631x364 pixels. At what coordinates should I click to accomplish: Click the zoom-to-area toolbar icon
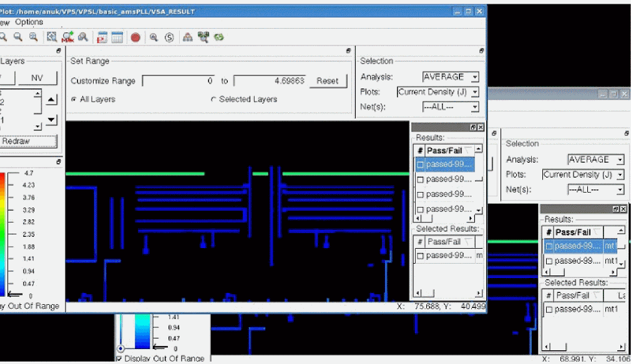[x=52, y=37]
